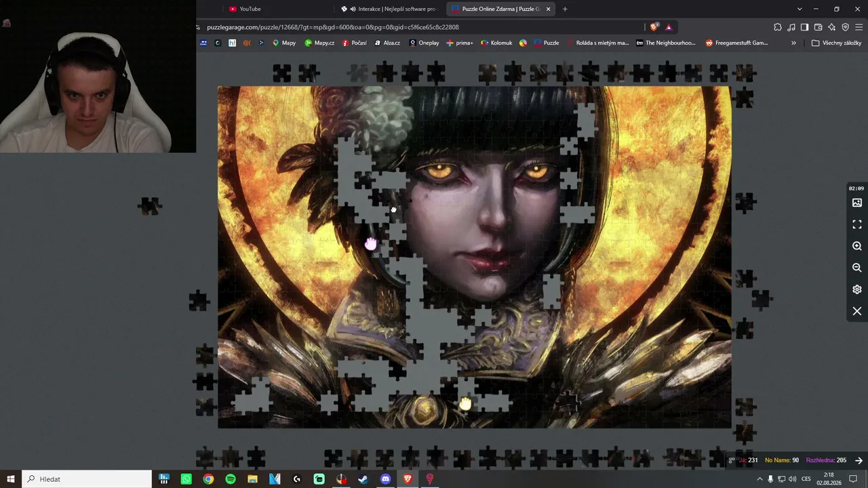Click the puzzlegarage.com address bar
The image size is (868, 488).
420,27
